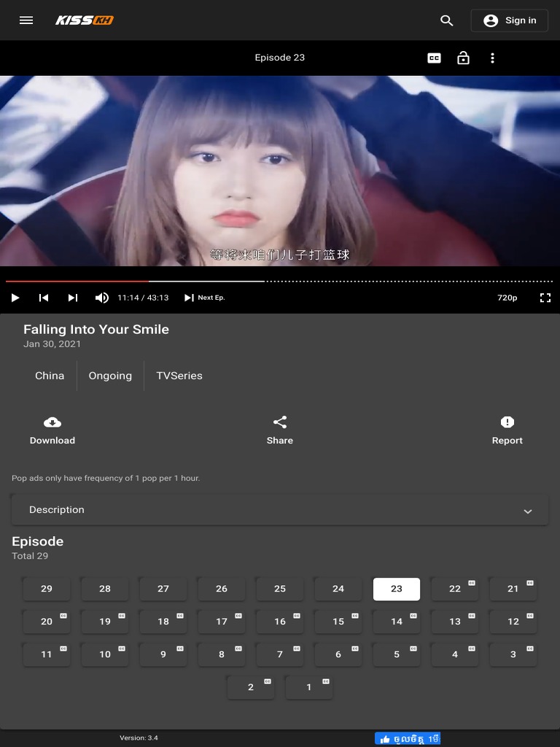This screenshot has width=560, height=747.
Task: Skip to previous track icon
Action: pos(44,298)
